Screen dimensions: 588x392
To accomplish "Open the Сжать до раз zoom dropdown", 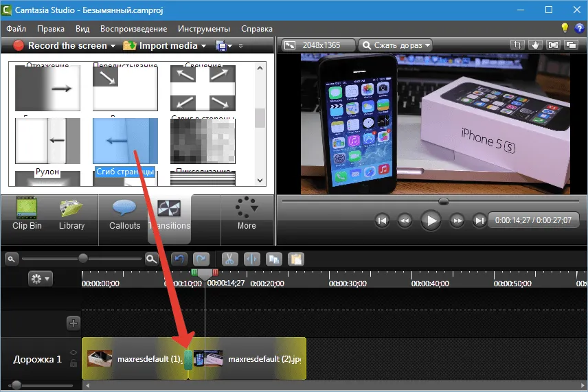I will (395, 45).
